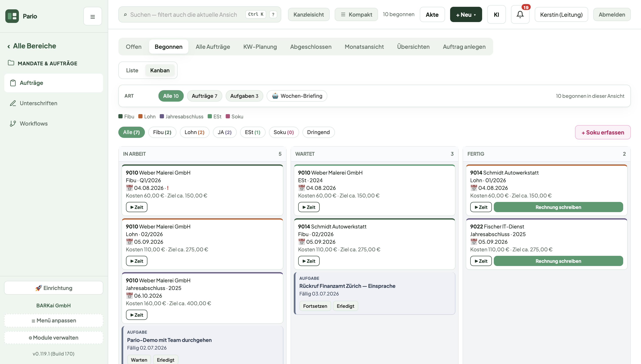Filter by Aufträge 7
The width and height of the screenshot is (641, 364).
click(x=204, y=96)
